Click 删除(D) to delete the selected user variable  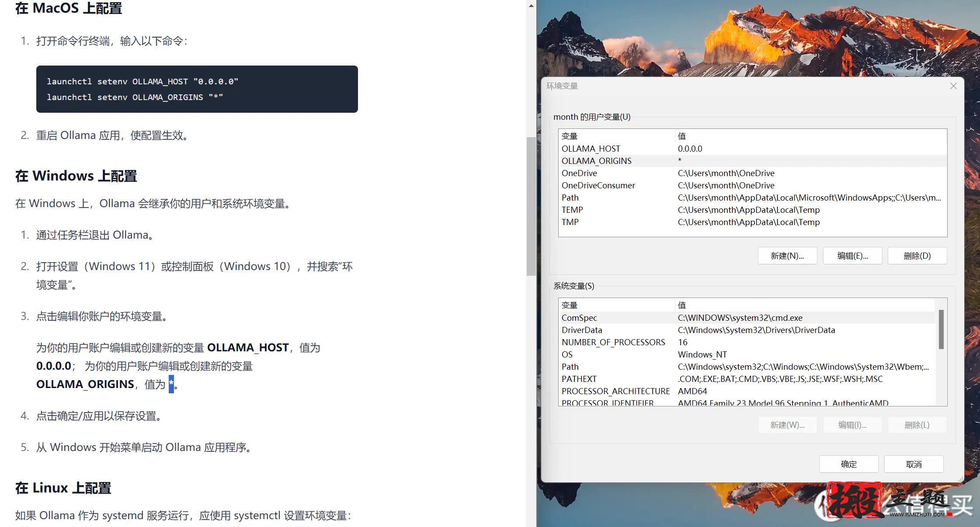pos(917,256)
